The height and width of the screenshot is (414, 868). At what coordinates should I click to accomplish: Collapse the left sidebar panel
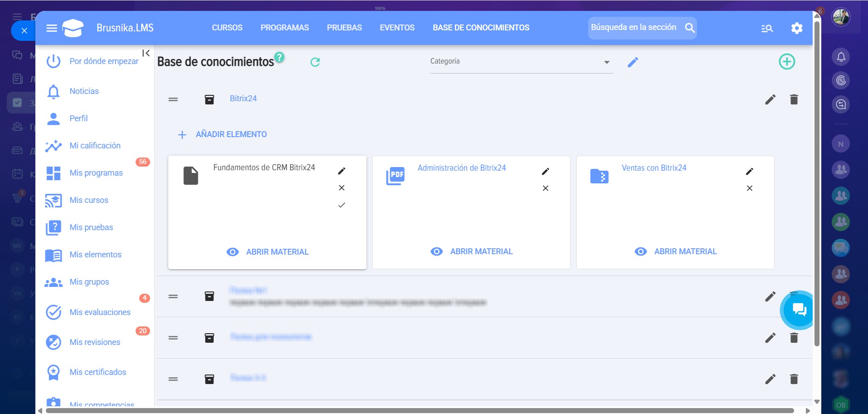146,53
